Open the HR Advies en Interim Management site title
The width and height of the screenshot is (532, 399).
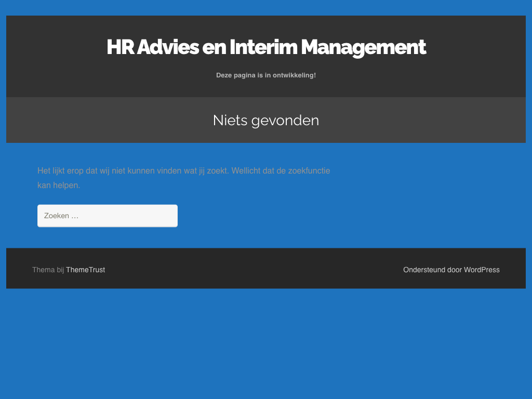266,47
